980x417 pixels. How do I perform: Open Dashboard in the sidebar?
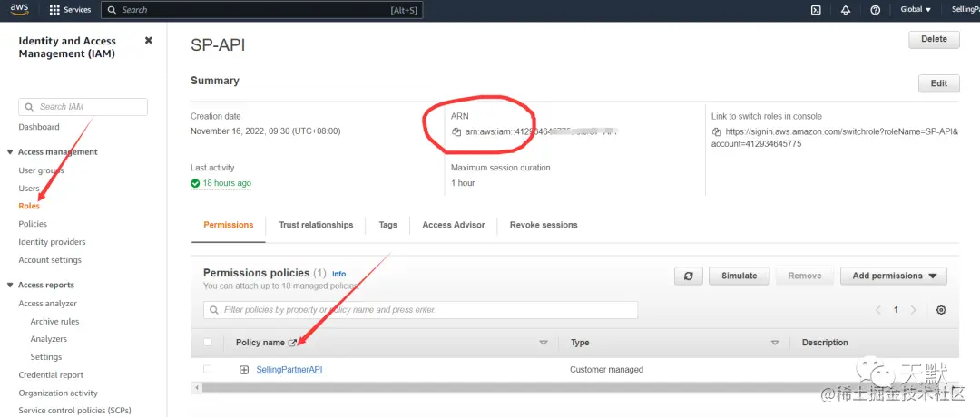(x=39, y=127)
